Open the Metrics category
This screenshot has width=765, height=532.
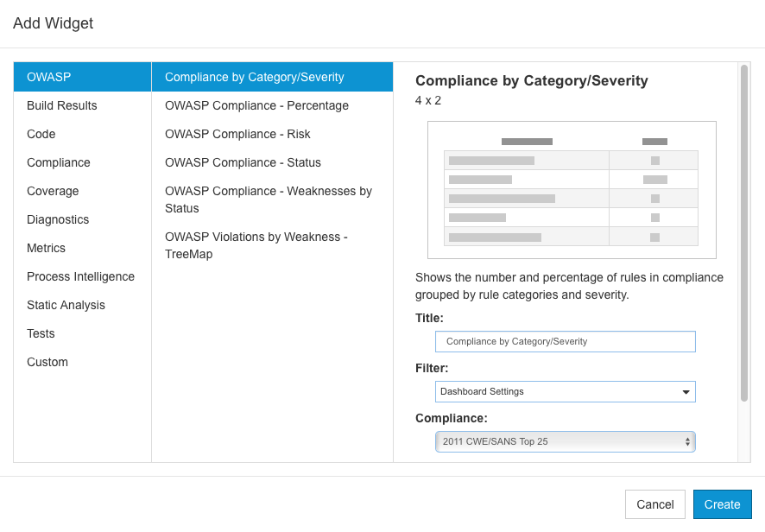pos(82,248)
